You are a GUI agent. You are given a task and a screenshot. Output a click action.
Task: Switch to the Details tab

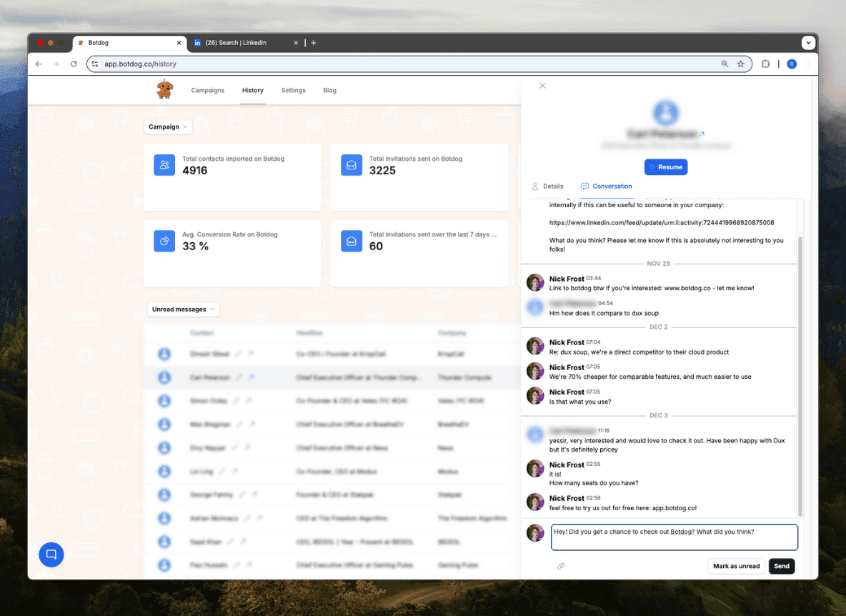pos(552,186)
